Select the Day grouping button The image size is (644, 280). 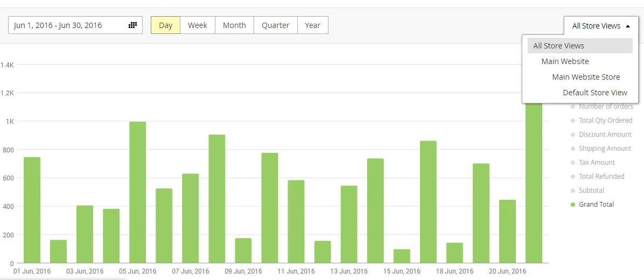[x=166, y=25]
